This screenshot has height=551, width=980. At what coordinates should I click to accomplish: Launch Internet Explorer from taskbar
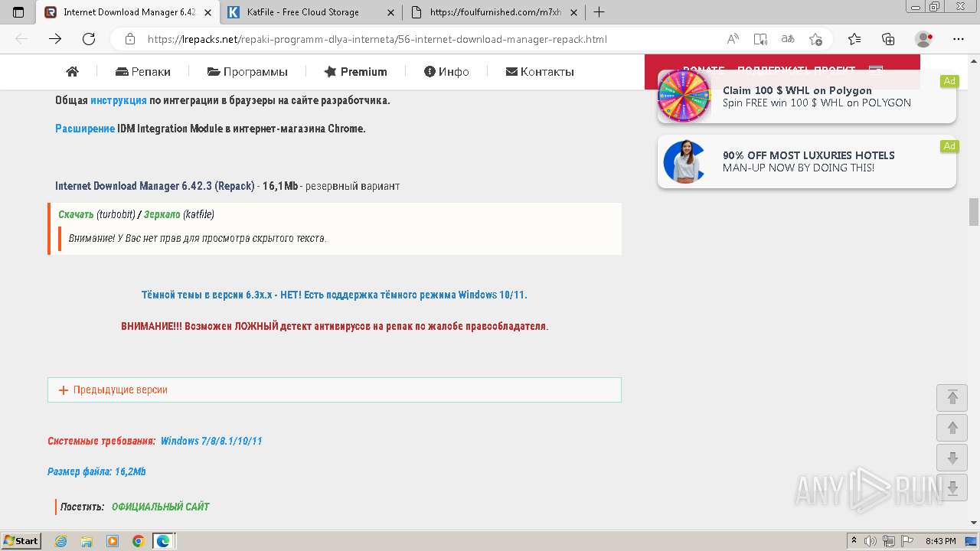61,541
